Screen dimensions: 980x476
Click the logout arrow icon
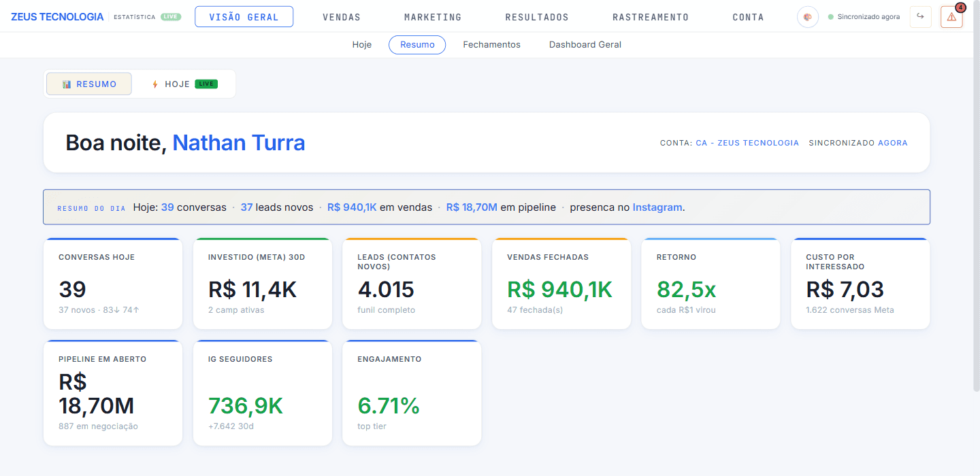tap(921, 17)
